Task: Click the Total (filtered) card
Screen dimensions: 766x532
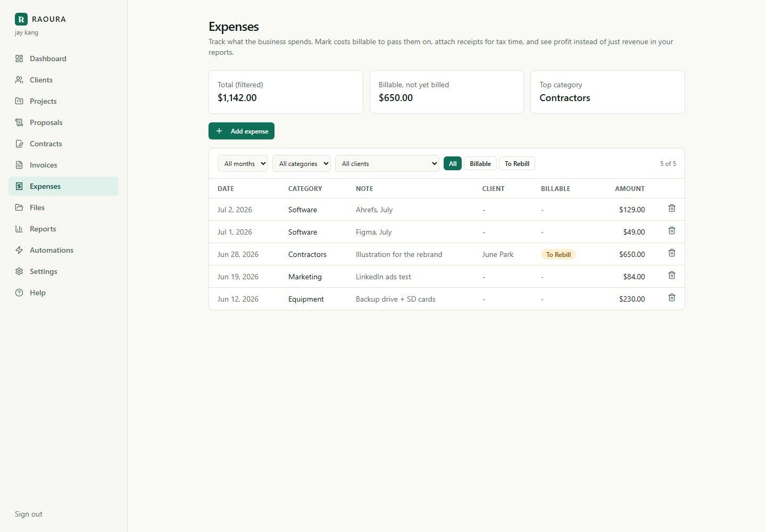Action: (x=286, y=92)
